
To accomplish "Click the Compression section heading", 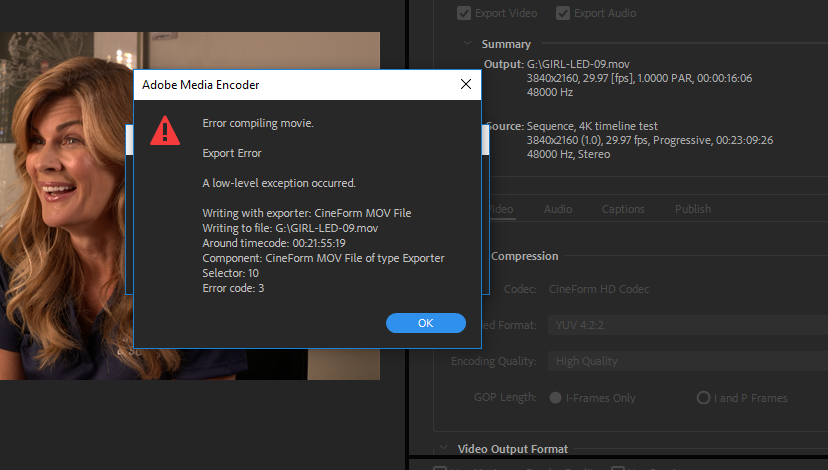I will (x=524, y=256).
